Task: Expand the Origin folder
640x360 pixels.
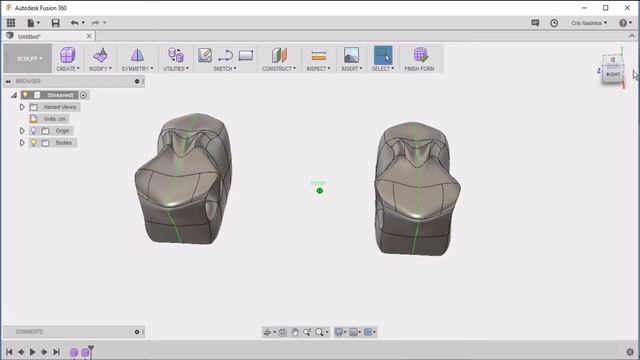Action: (x=22, y=131)
